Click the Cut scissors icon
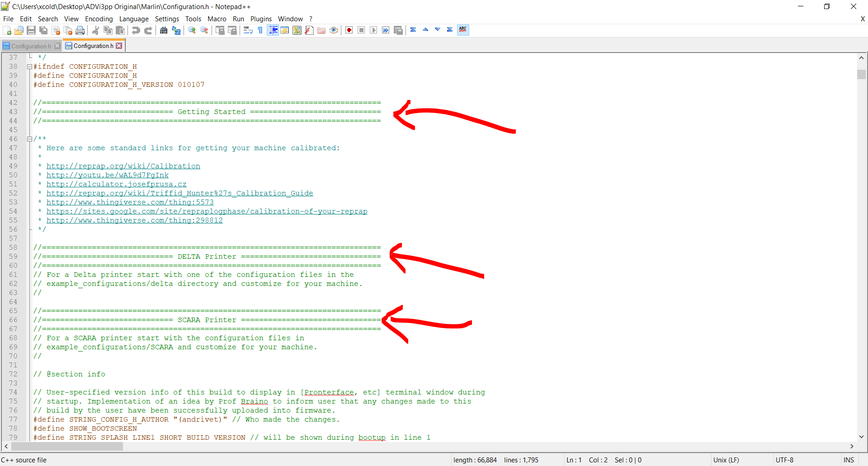Image resolution: width=868 pixels, height=466 pixels. pos(95,30)
